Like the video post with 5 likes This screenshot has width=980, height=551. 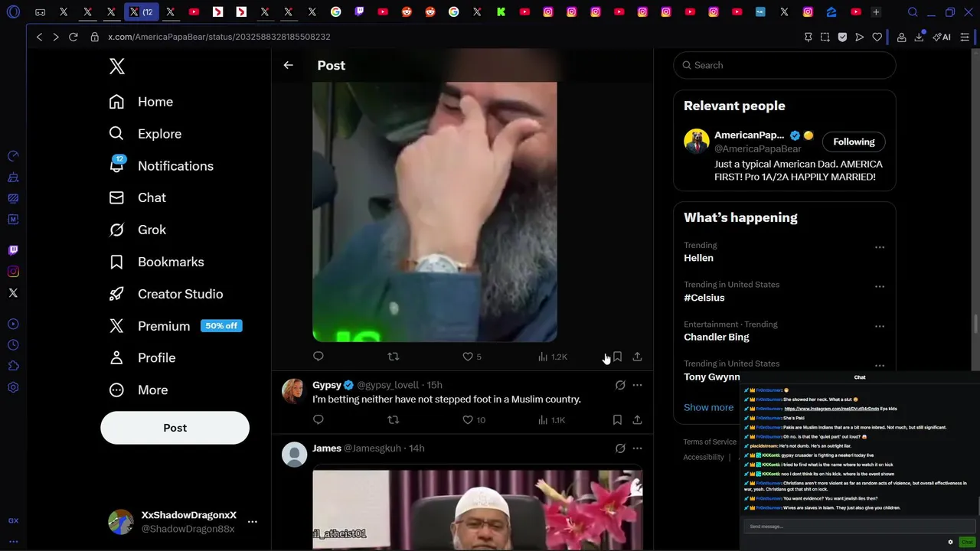point(472,357)
